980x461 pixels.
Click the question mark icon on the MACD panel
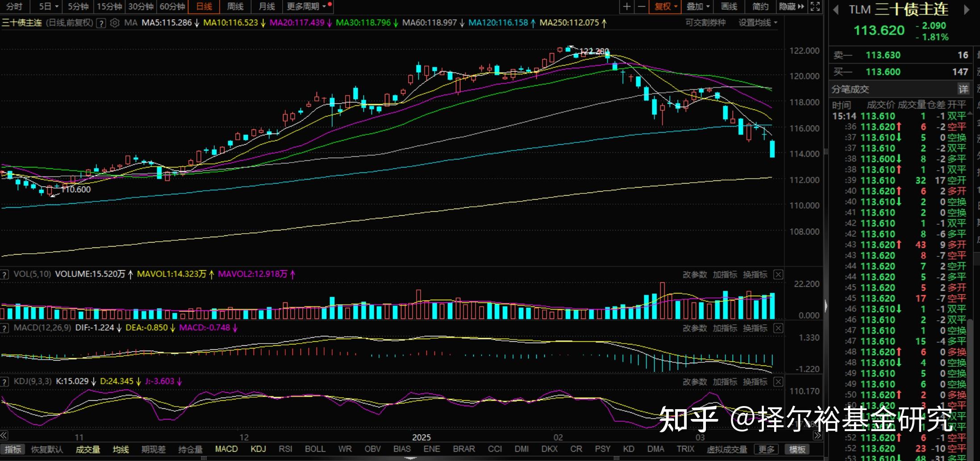[x=4, y=327]
